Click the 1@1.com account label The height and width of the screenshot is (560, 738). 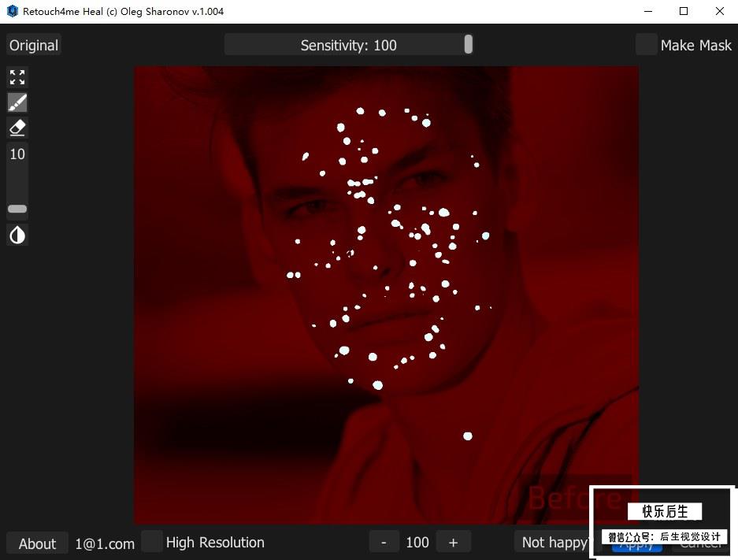pos(105,544)
